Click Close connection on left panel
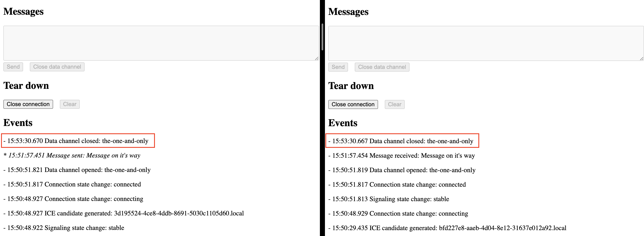The height and width of the screenshot is (236, 644). coord(27,104)
